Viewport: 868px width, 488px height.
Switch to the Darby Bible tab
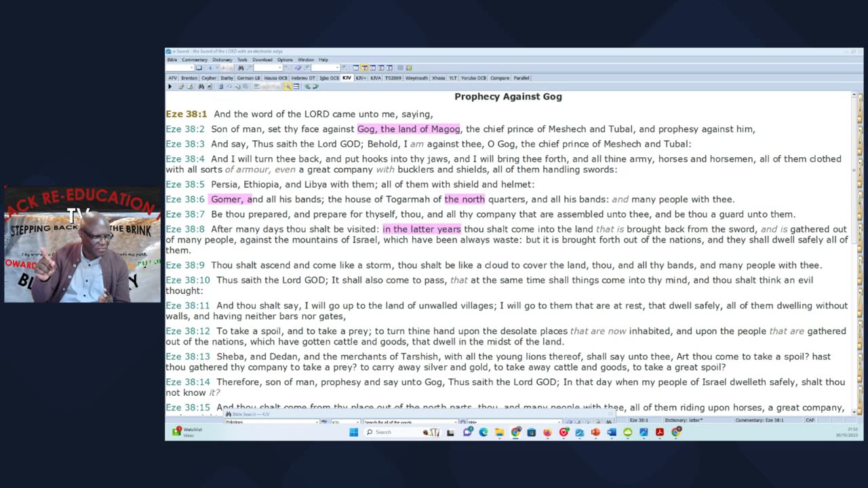(227, 78)
